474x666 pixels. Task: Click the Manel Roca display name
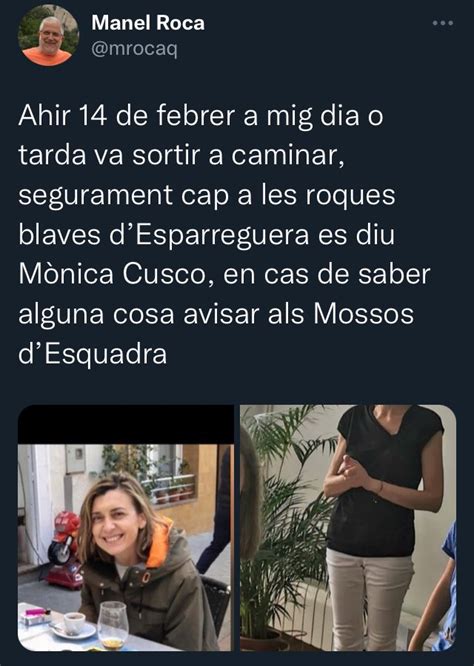(148, 23)
